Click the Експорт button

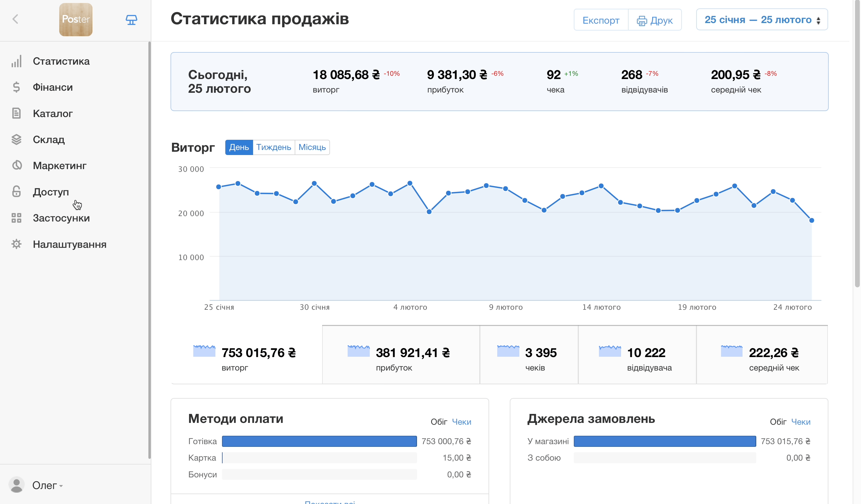click(601, 19)
